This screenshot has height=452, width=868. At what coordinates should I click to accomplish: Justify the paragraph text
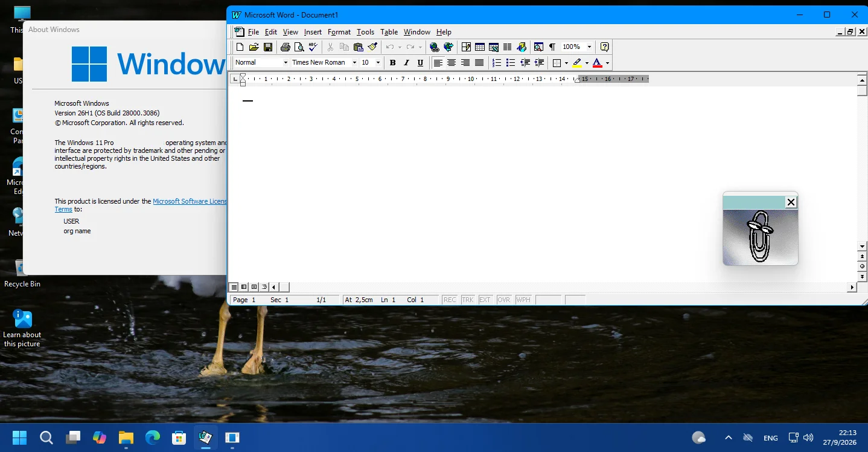pyautogui.click(x=479, y=63)
